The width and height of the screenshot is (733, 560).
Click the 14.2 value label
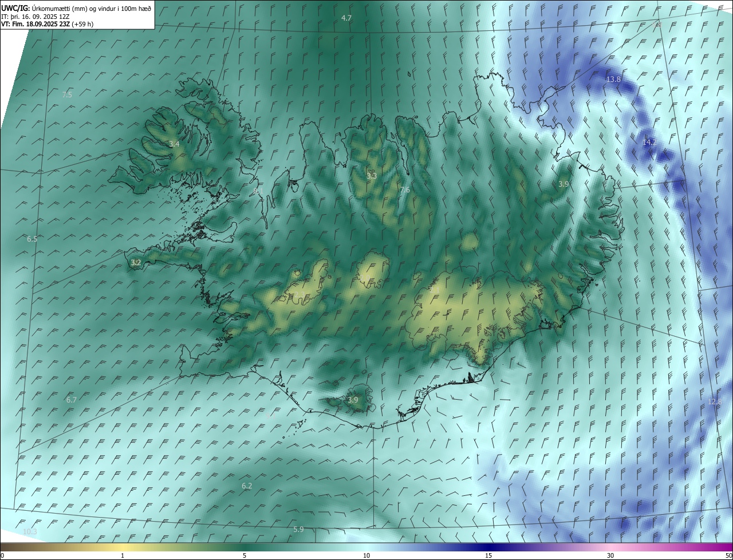tap(649, 142)
